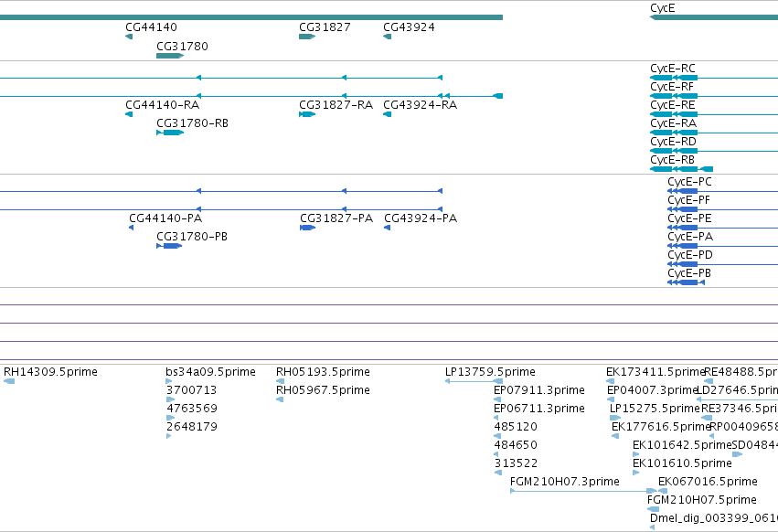Click the EP06711.3prime label
The height and width of the screenshot is (532, 778).
pyautogui.click(x=539, y=409)
